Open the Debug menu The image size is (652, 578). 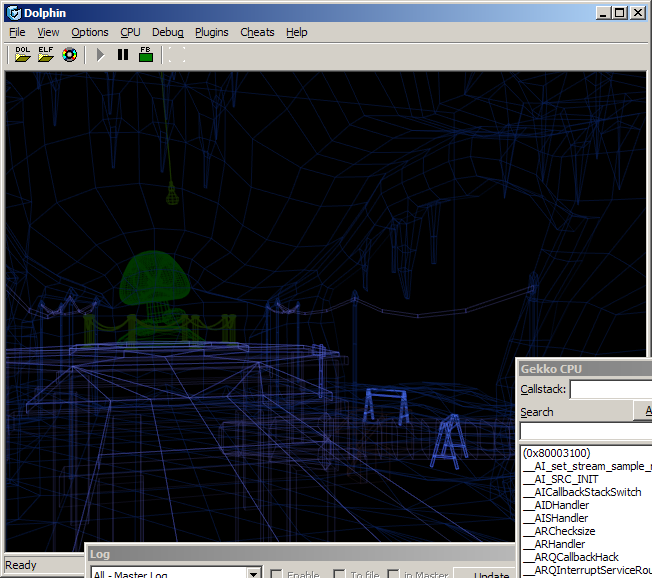click(168, 32)
